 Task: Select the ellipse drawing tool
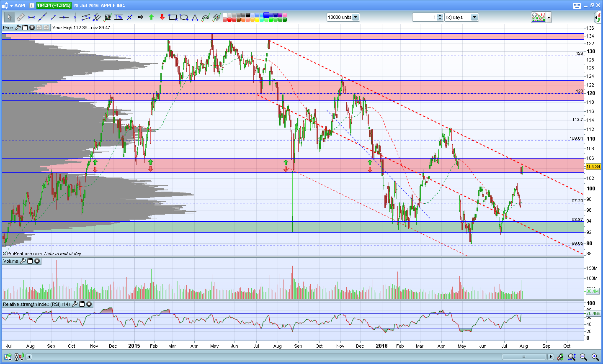point(184,17)
